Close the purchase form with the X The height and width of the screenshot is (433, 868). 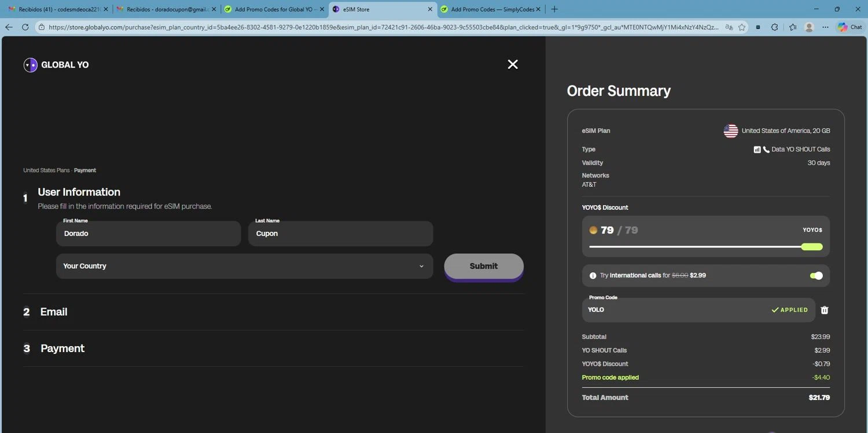point(513,64)
